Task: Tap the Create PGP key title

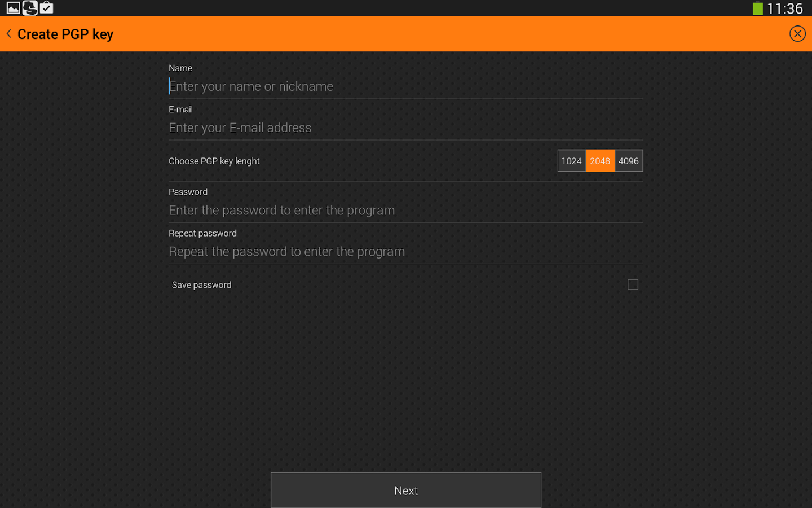Action: (x=65, y=34)
